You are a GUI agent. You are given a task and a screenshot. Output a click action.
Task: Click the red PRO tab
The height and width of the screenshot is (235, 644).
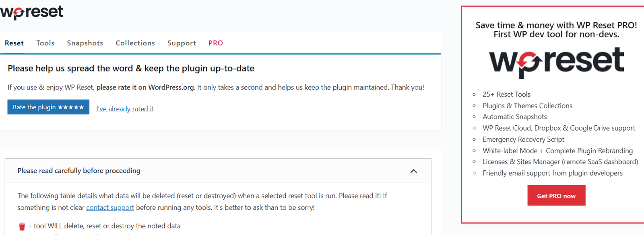click(x=216, y=43)
